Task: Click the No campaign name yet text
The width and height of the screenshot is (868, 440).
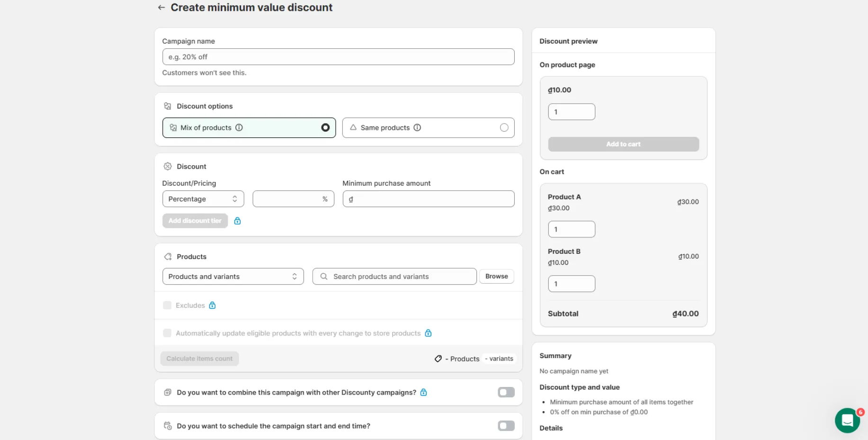Action: (574, 371)
